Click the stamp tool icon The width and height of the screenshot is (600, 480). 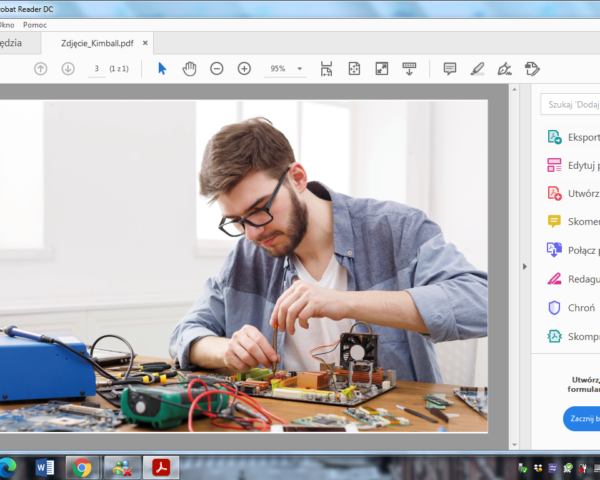pyautogui.click(x=532, y=69)
